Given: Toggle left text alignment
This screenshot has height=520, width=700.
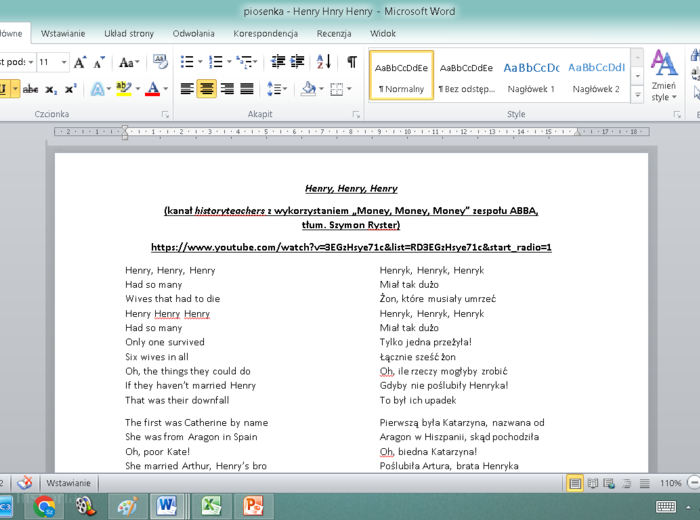Looking at the screenshot, I should 187,89.
